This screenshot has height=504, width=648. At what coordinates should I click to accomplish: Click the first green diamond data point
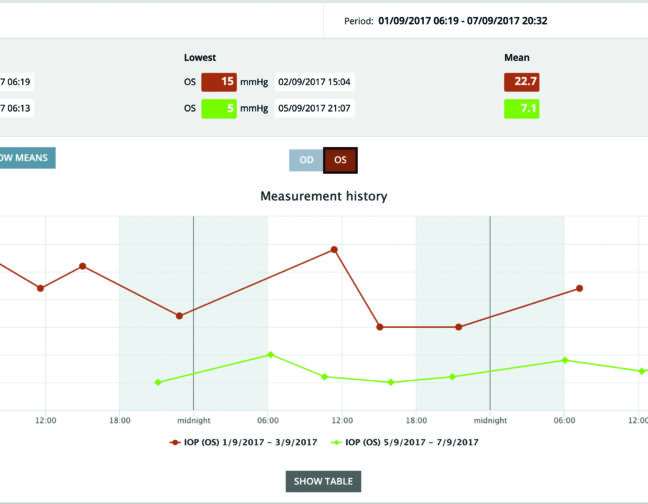[x=158, y=382]
